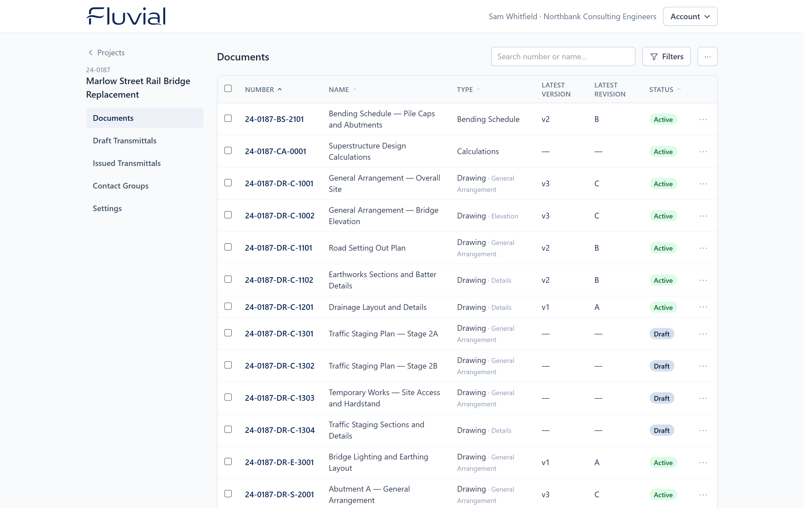Open row actions for 24-0187-DR-S-2001
The width and height of the screenshot is (812, 508).
coord(703,494)
